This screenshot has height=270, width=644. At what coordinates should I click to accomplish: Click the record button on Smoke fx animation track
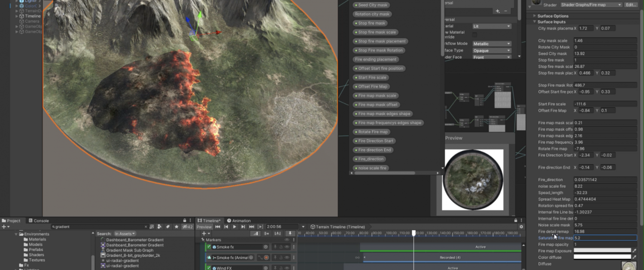click(x=266, y=258)
